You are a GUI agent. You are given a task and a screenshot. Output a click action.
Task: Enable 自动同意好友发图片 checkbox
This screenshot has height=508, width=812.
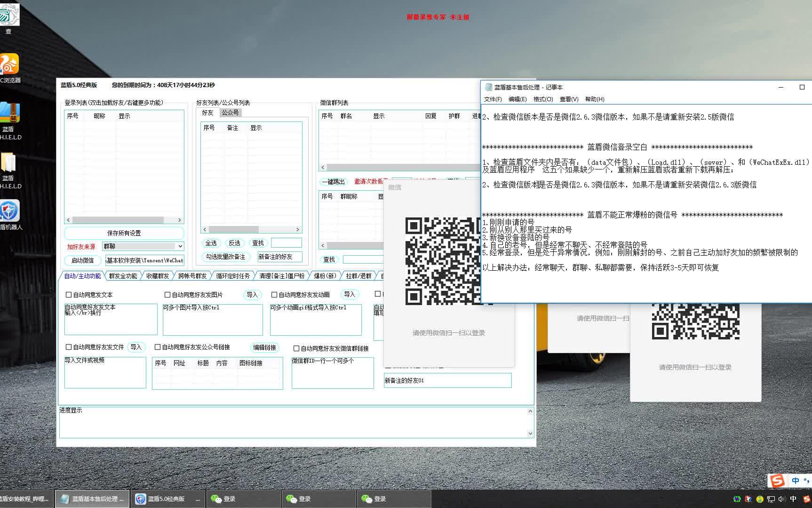click(167, 295)
